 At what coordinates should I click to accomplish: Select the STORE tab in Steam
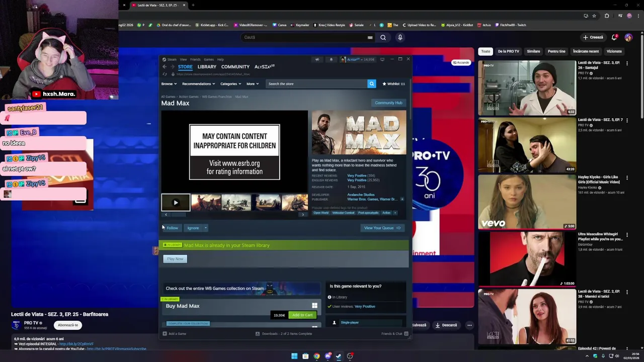click(185, 67)
